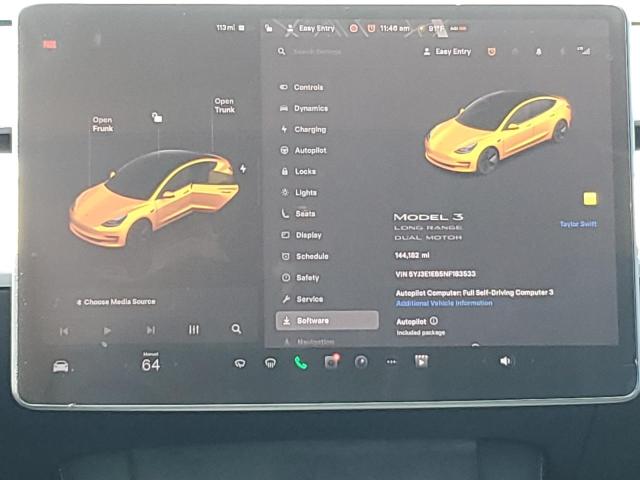The image size is (640, 480).
Task: Open the dashcam camera app
Action: (331, 361)
